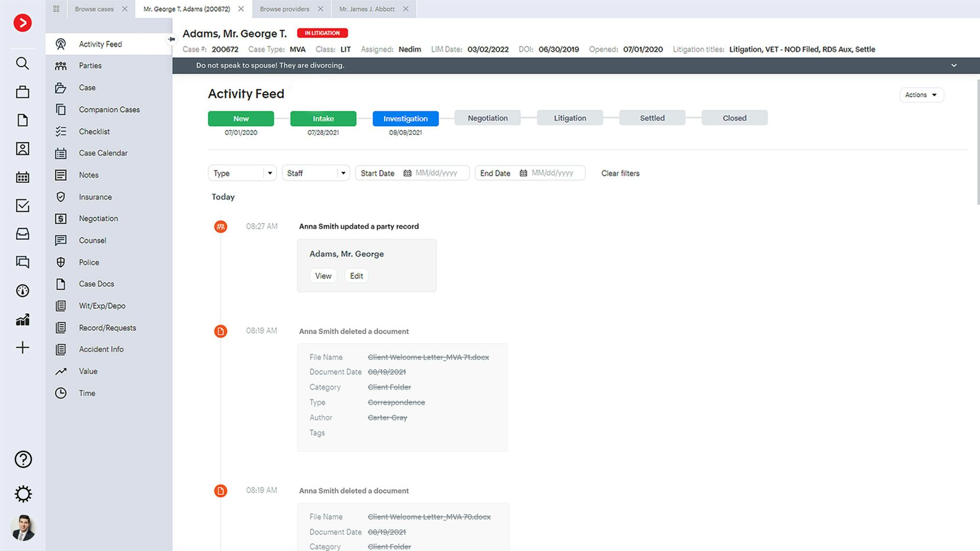The height and width of the screenshot is (551, 980).
Task: Expand the spouse warning banner chevron
Action: (953, 65)
